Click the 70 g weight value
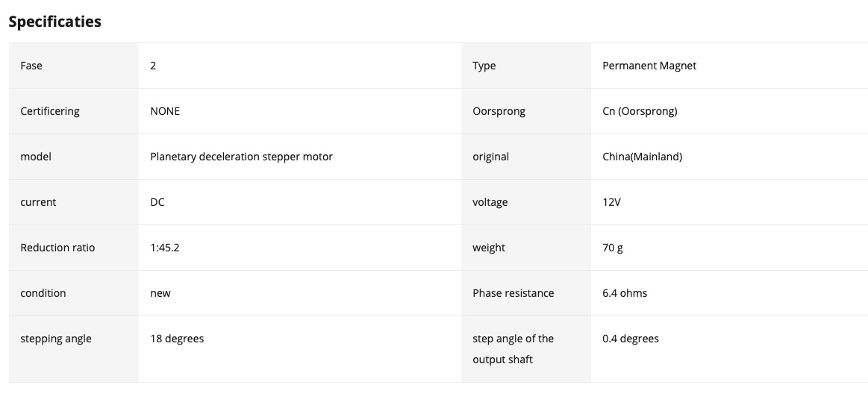868x402 pixels. pyautogui.click(x=613, y=248)
